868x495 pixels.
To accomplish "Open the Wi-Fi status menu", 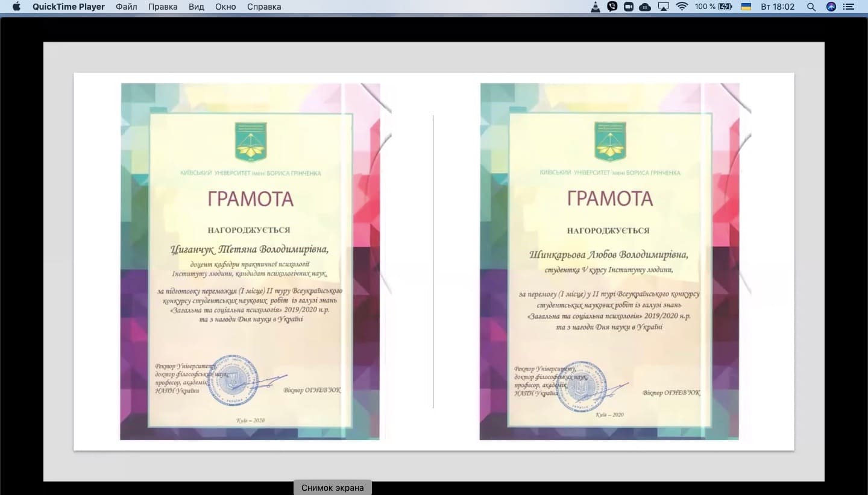I will click(682, 7).
